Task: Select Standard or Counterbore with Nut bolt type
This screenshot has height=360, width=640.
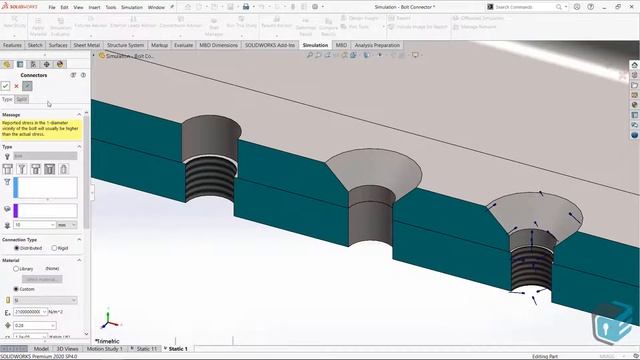Action: (x=8, y=169)
